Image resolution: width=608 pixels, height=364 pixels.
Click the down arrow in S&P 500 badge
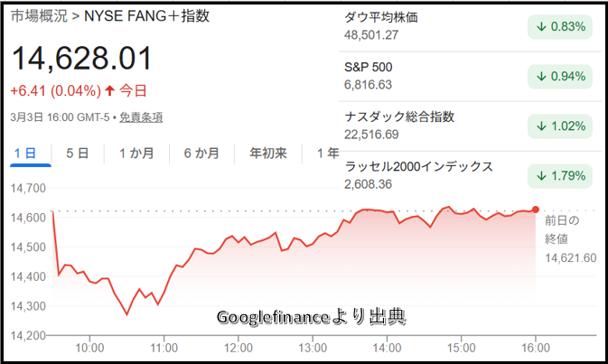540,76
